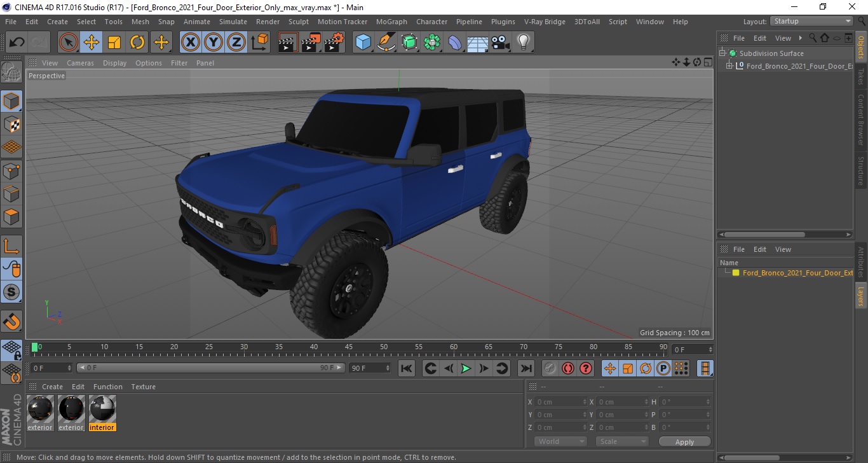Open keyframe help question button
868x463 pixels.
point(586,368)
